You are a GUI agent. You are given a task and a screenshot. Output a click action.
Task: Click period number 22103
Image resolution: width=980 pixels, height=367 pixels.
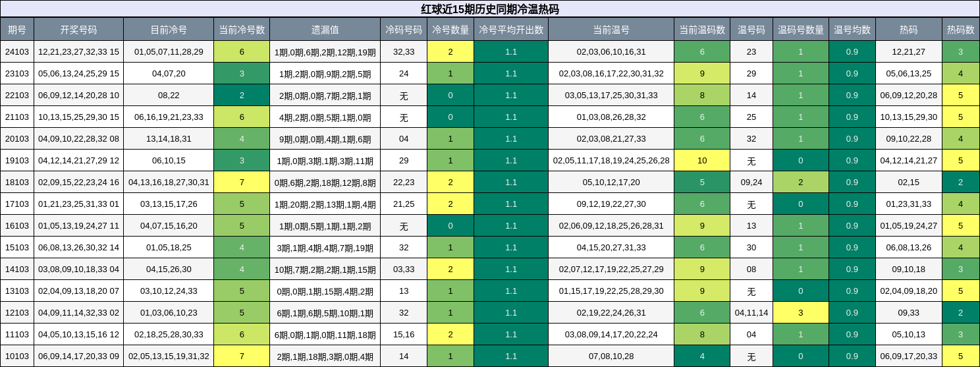tap(17, 96)
